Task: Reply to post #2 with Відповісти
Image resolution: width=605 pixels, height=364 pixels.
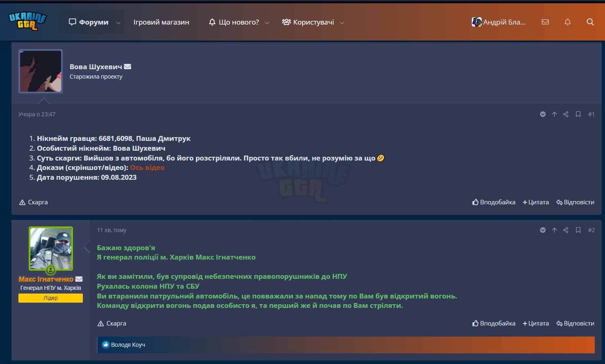Action: click(x=575, y=323)
